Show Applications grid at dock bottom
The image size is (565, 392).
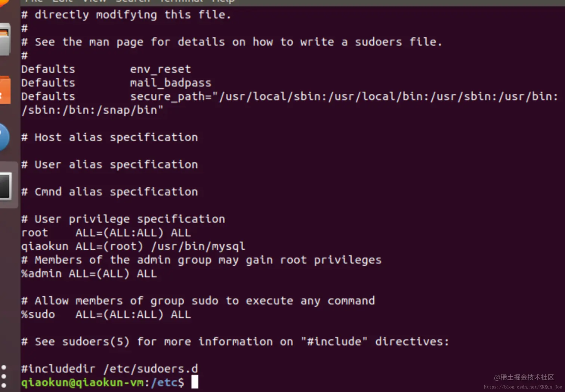pos(4,376)
